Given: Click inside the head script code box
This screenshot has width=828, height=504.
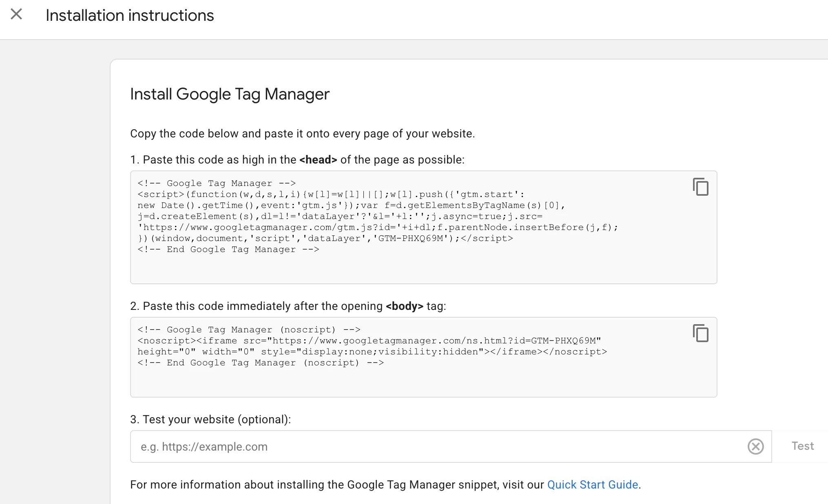Looking at the screenshot, I should coord(423,227).
